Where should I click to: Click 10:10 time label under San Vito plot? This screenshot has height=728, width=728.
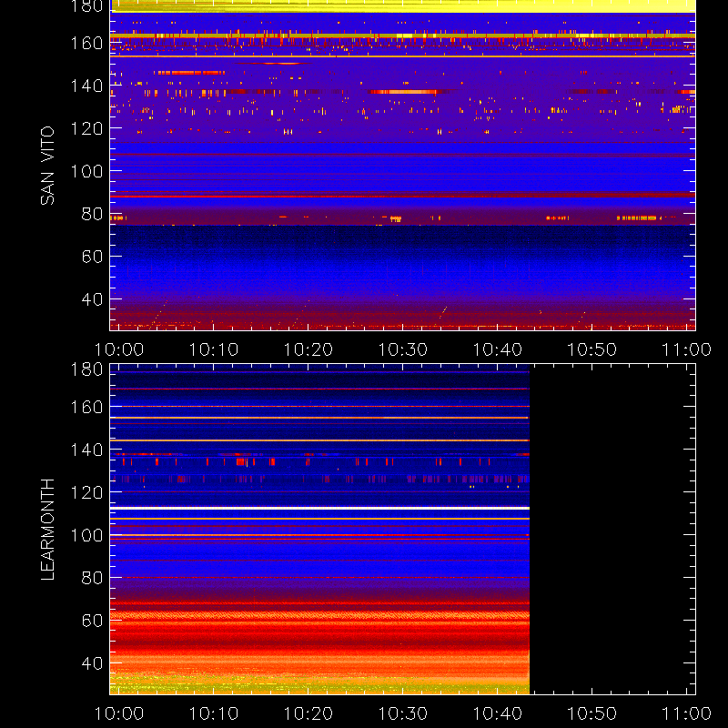pyautogui.click(x=214, y=349)
